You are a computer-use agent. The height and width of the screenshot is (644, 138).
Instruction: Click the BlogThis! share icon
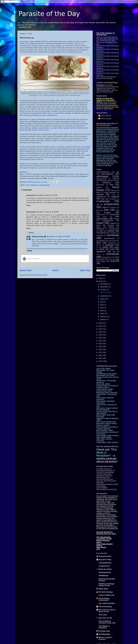coord(55,182)
